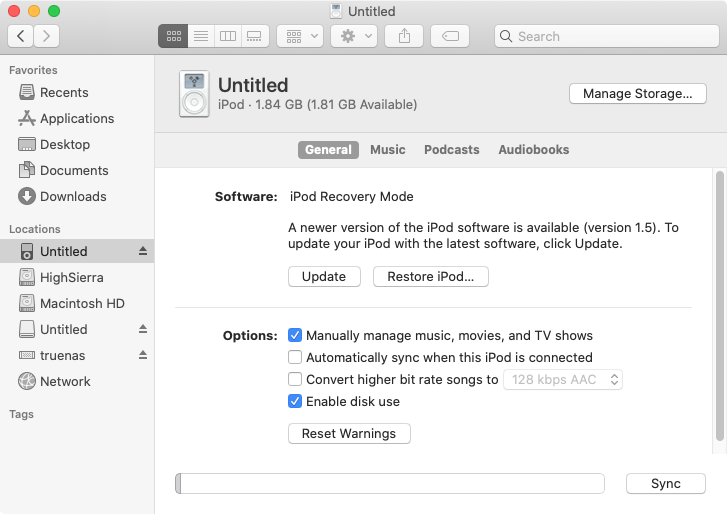Click the Untitled window title icon
The width and height of the screenshot is (727, 514).
(336, 11)
